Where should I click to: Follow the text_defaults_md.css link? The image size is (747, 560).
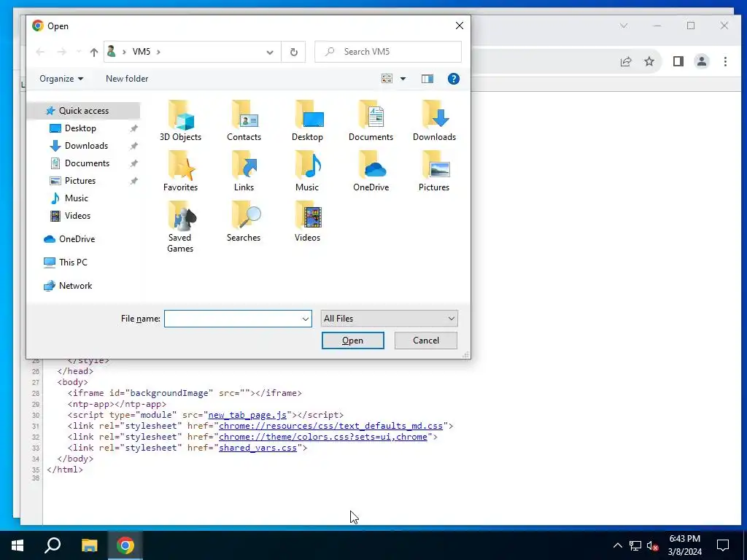[331, 426]
